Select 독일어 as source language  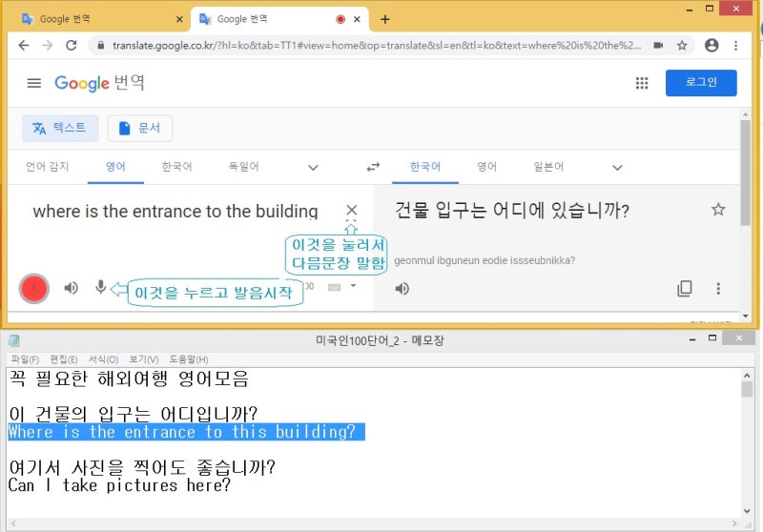point(244,167)
